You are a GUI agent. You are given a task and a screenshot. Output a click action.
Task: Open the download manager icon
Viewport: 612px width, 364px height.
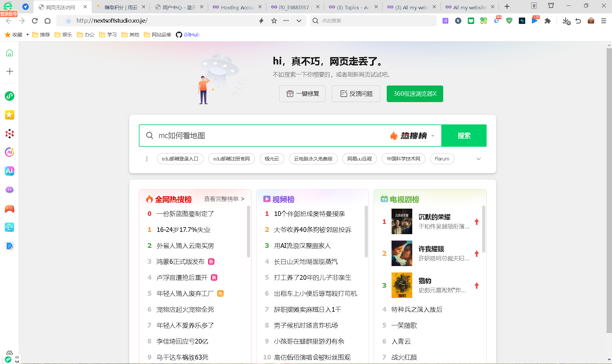[566, 21]
